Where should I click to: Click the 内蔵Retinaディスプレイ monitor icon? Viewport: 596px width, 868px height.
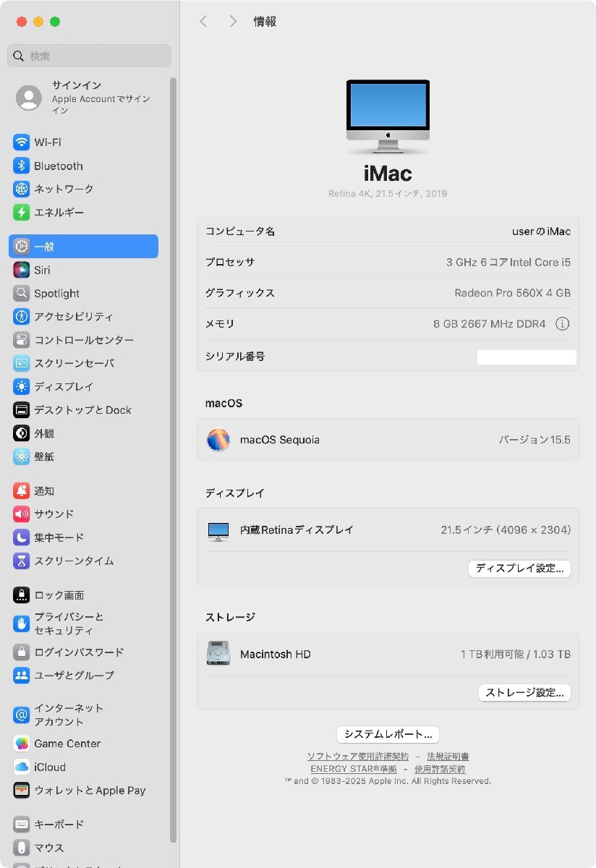tap(218, 532)
